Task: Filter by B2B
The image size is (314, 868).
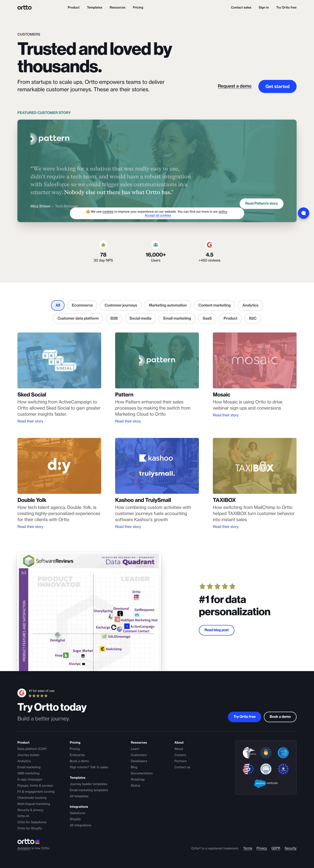Action: coord(114,318)
